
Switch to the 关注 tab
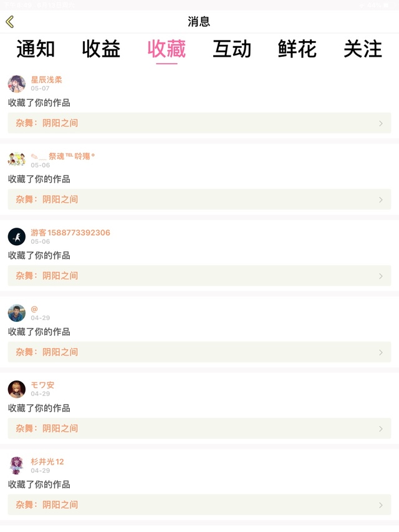click(363, 49)
